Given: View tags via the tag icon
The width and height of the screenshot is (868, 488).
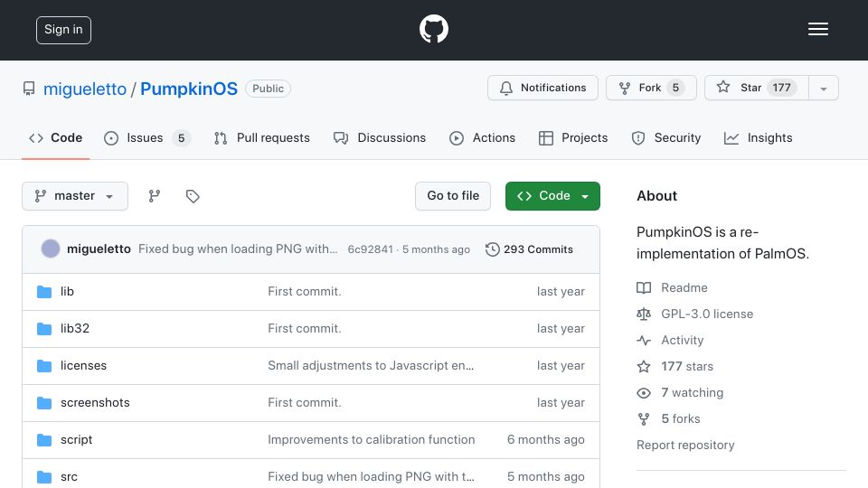Looking at the screenshot, I should pyautogui.click(x=193, y=196).
